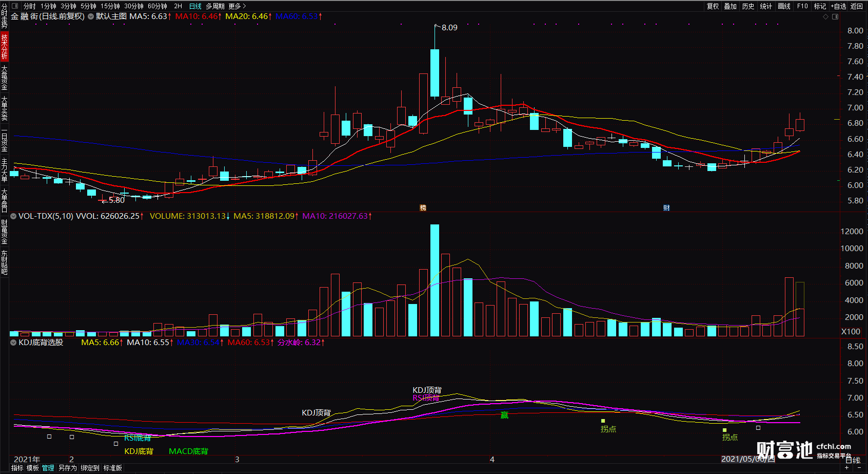Open 历史 history button

pos(748,6)
